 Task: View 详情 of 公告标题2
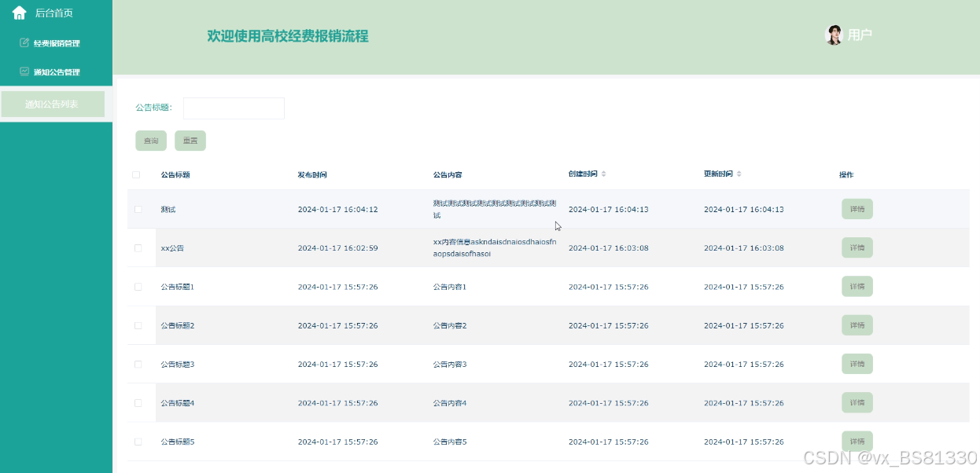pyautogui.click(x=857, y=325)
